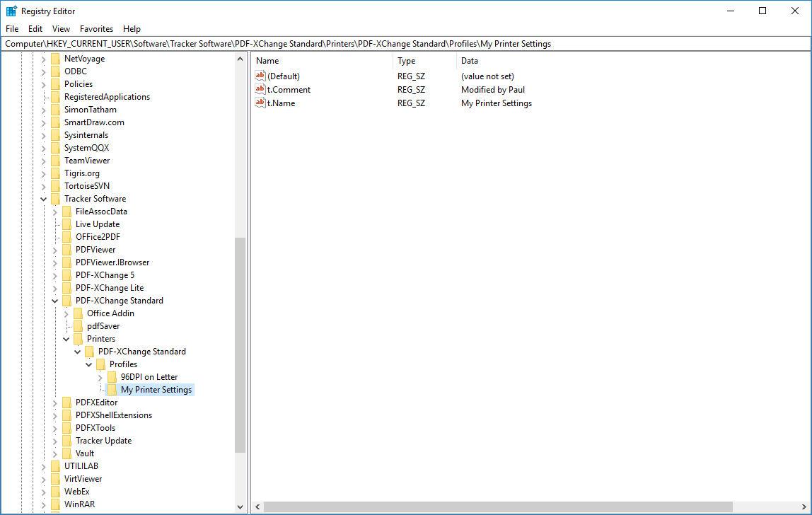Screen dimensions: 812x515
Task: Open the Favorites menu
Action: click(x=96, y=29)
